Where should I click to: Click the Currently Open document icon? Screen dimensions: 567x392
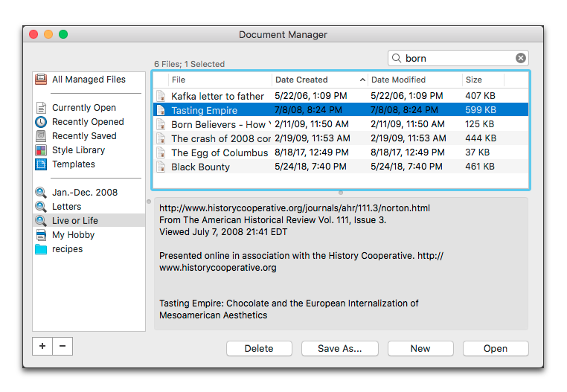[41, 108]
